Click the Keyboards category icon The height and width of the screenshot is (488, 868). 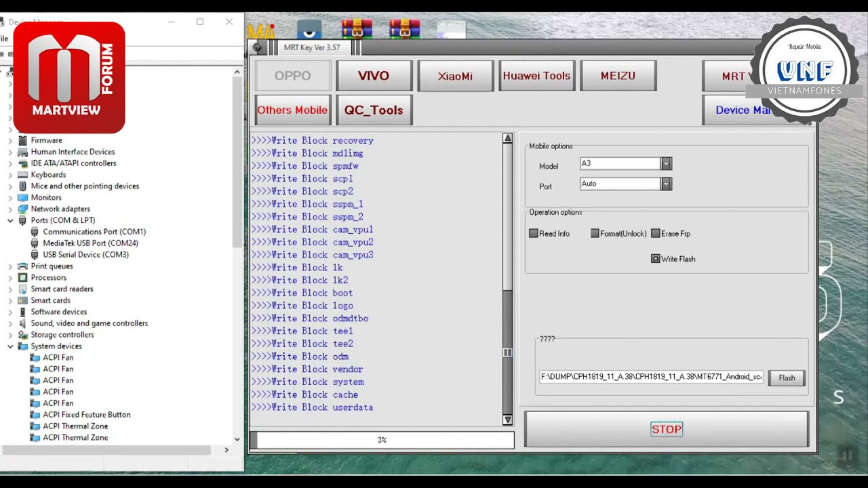click(23, 175)
